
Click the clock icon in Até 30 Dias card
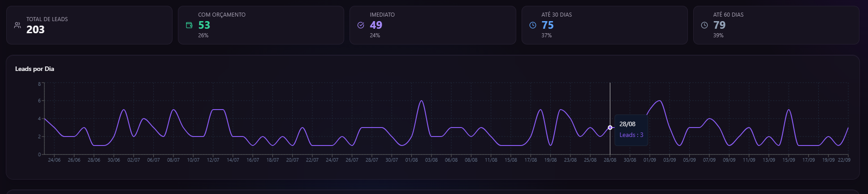tap(532, 25)
